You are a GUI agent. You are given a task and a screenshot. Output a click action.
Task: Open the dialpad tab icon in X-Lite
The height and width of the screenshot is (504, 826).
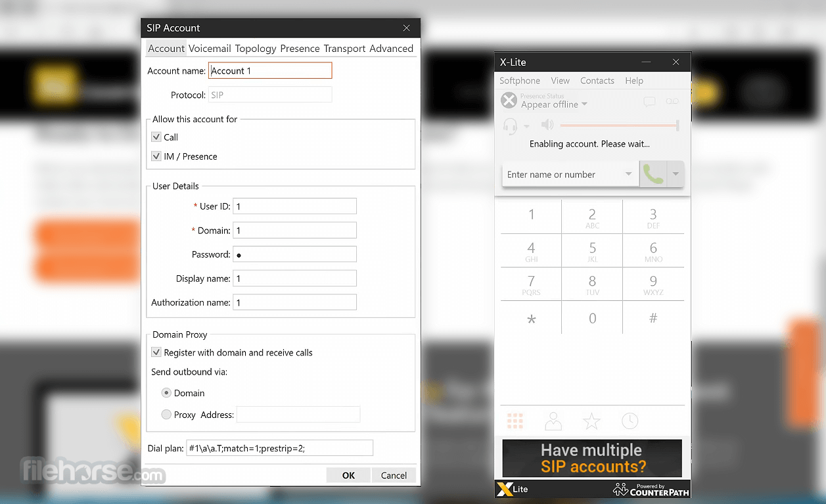point(515,421)
